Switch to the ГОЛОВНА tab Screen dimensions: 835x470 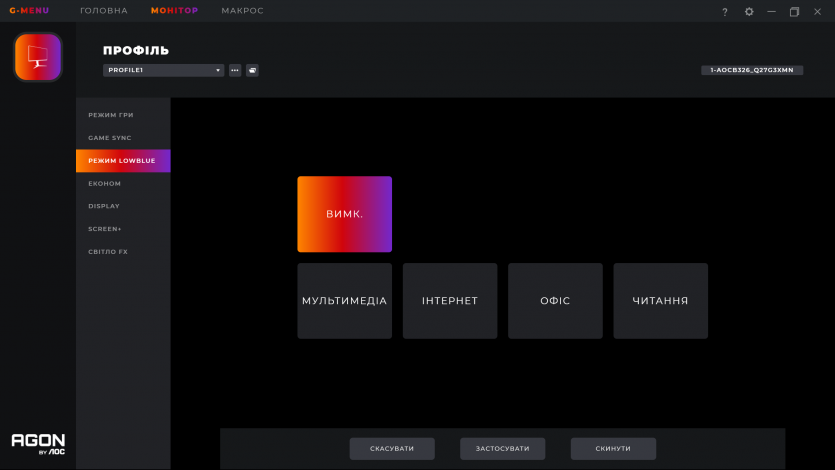click(x=104, y=11)
